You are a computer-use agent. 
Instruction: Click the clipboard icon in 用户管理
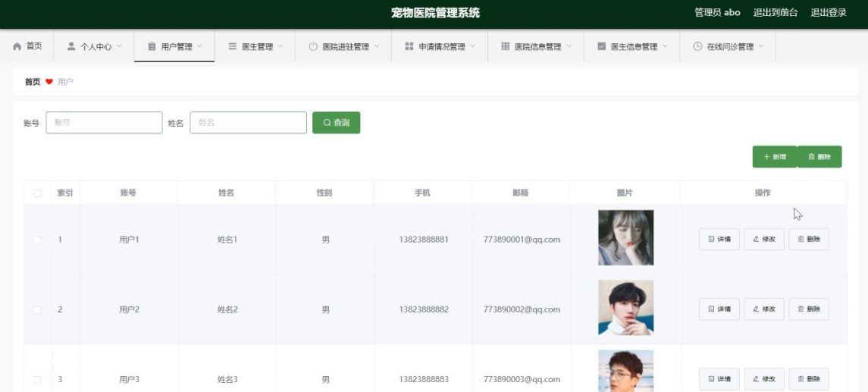[152, 46]
